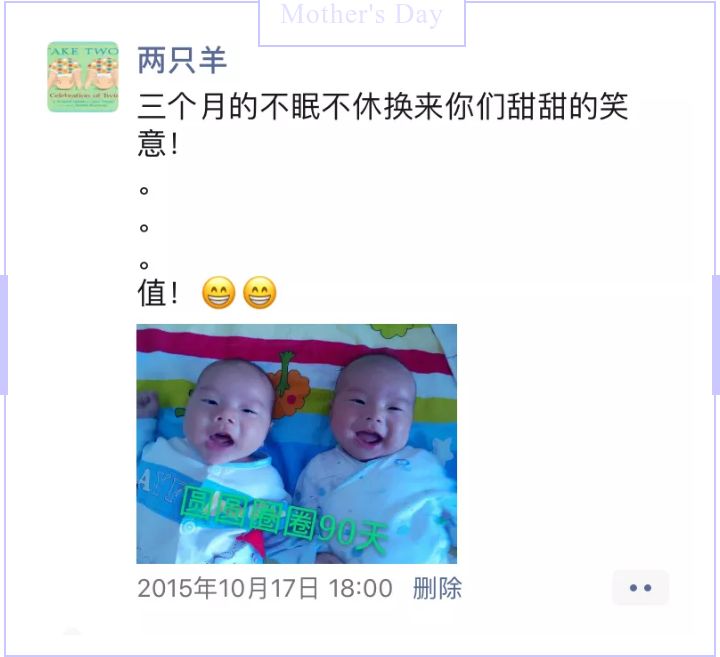Open the twin babies photo thumbnail

click(297, 444)
